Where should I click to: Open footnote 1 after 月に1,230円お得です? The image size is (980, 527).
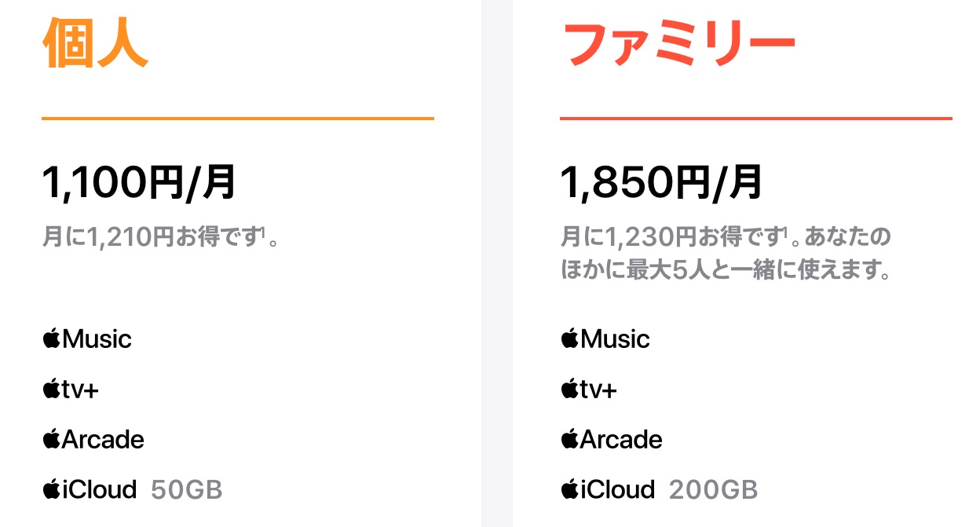point(784,231)
